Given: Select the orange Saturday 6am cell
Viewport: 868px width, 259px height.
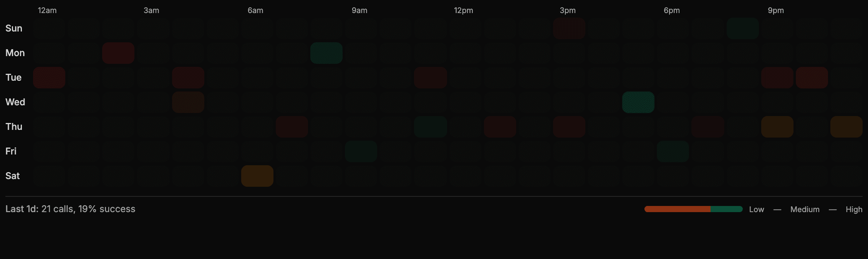Looking at the screenshot, I should [257, 176].
